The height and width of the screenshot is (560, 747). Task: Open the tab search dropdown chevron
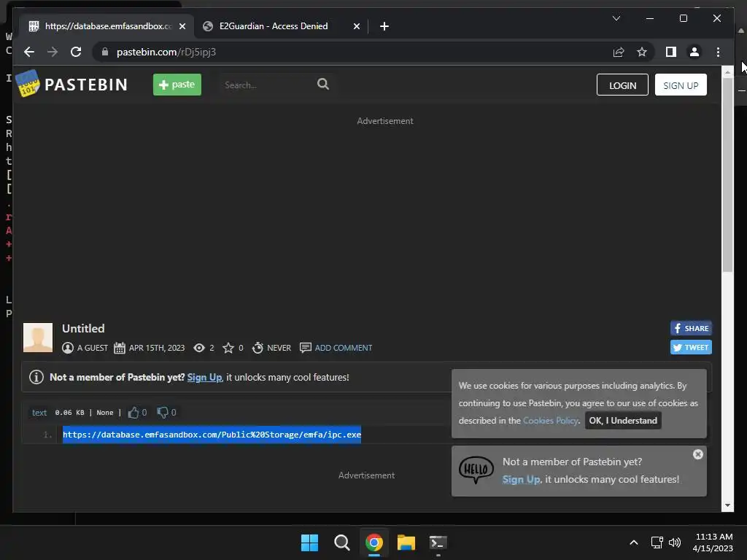[616, 18]
